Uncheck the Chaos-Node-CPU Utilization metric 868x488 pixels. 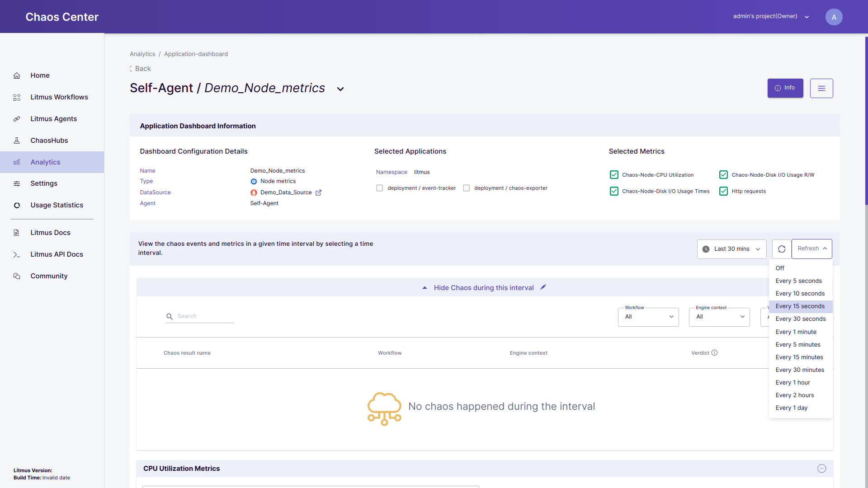(614, 175)
